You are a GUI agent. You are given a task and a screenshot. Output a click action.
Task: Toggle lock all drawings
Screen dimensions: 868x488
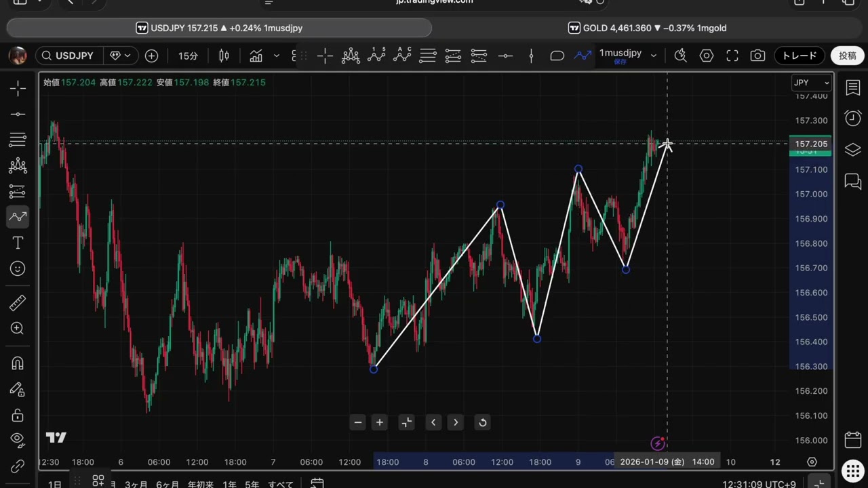coord(18,415)
